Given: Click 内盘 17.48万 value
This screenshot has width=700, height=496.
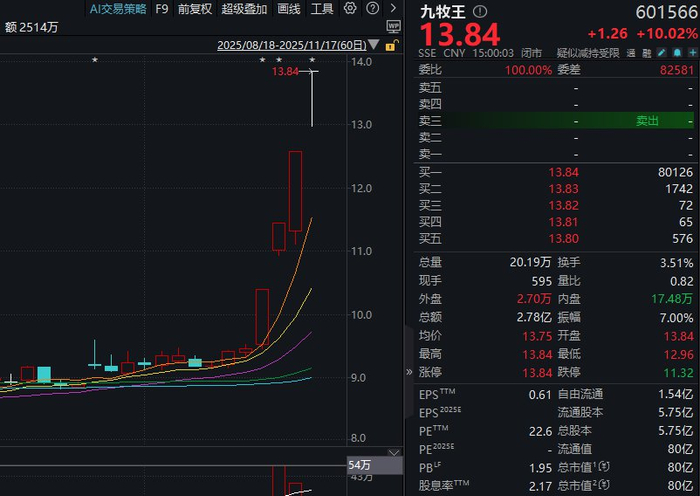Looking at the screenshot, I should [672, 299].
